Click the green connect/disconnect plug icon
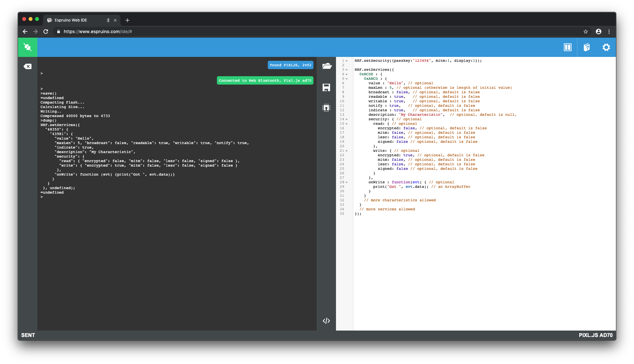This screenshot has width=634, height=364. click(x=28, y=47)
